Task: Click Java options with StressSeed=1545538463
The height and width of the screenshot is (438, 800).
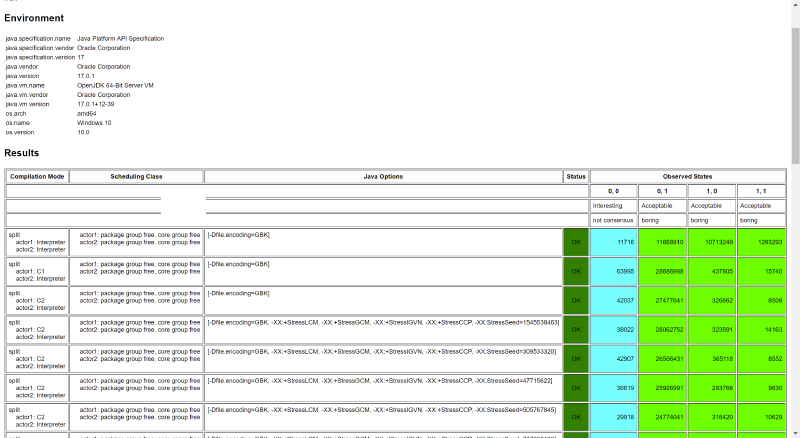Action: (383, 322)
